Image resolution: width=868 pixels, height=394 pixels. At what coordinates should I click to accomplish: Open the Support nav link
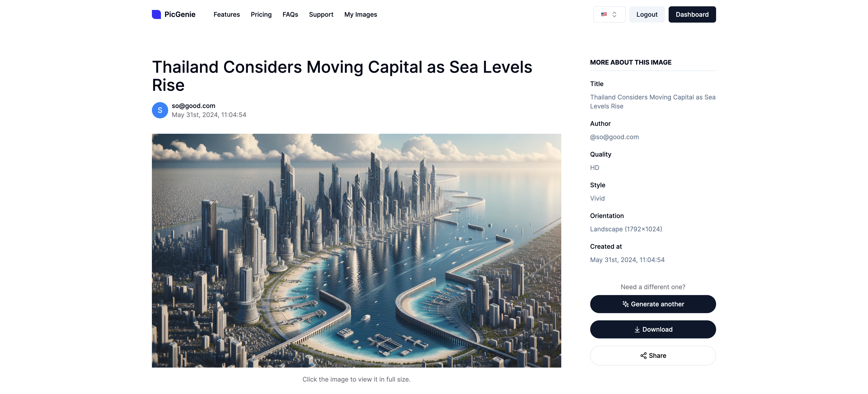pyautogui.click(x=321, y=14)
